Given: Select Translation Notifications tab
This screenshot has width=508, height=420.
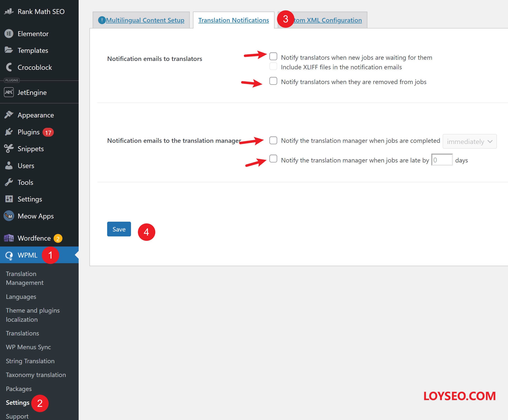Looking at the screenshot, I should click(234, 20).
